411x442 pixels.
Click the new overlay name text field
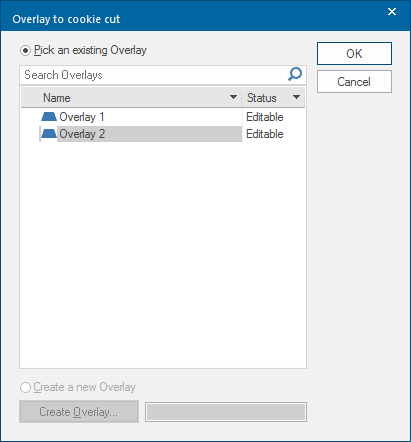pyautogui.click(x=226, y=412)
